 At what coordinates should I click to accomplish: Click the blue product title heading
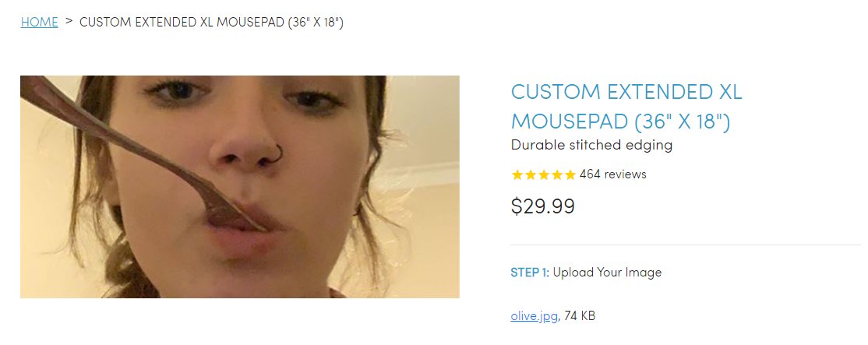(x=626, y=107)
